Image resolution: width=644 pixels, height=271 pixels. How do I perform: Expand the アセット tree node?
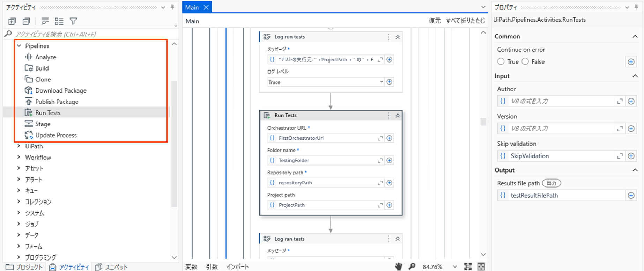pos(19,168)
